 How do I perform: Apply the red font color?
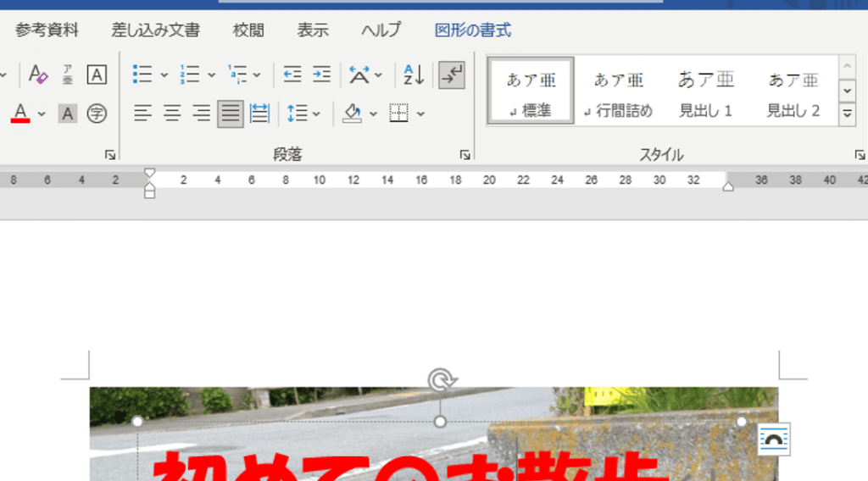pos(20,113)
